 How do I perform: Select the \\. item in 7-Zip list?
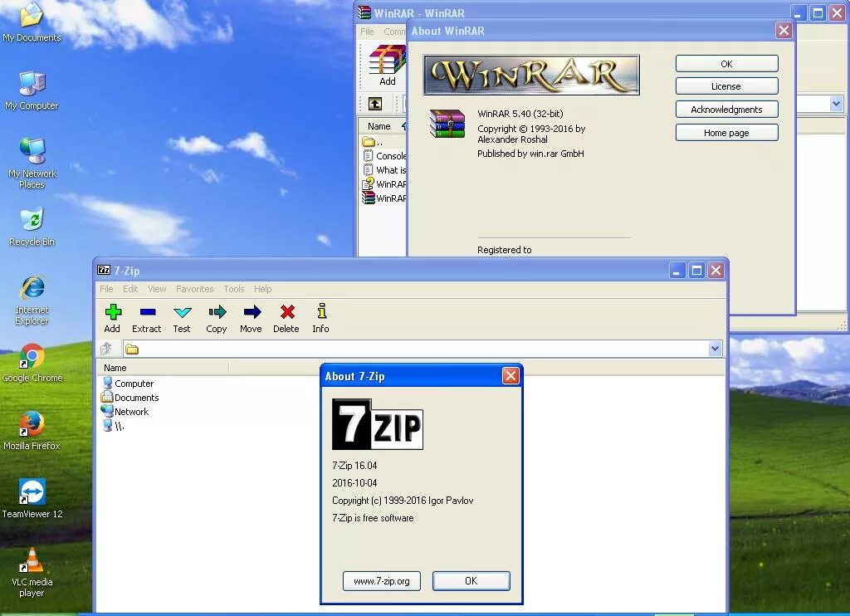point(113,426)
